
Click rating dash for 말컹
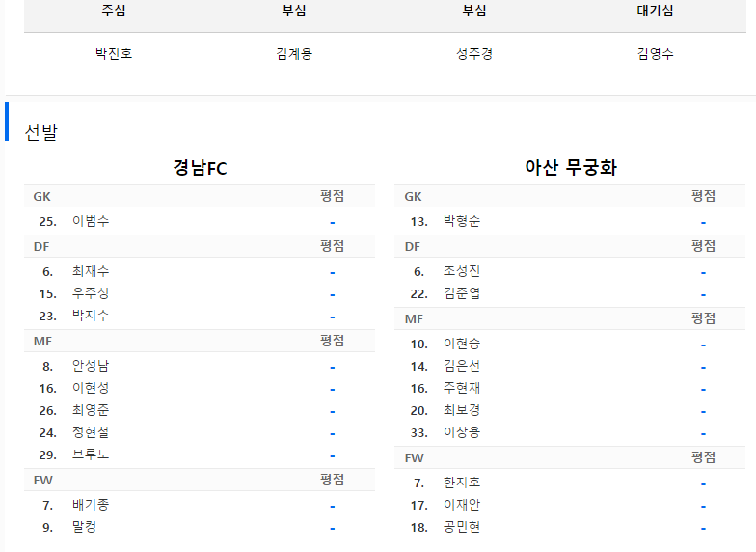[x=332, y=529]
